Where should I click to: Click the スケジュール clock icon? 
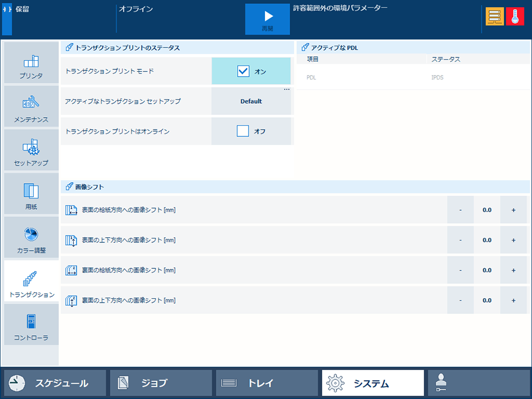[x=17, y=383]
